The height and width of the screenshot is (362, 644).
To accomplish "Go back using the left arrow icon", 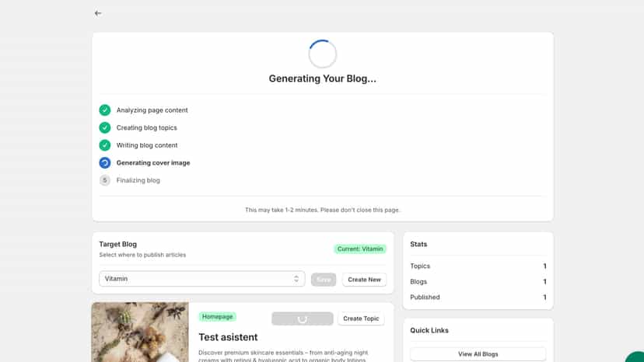I will click(98, 13).
